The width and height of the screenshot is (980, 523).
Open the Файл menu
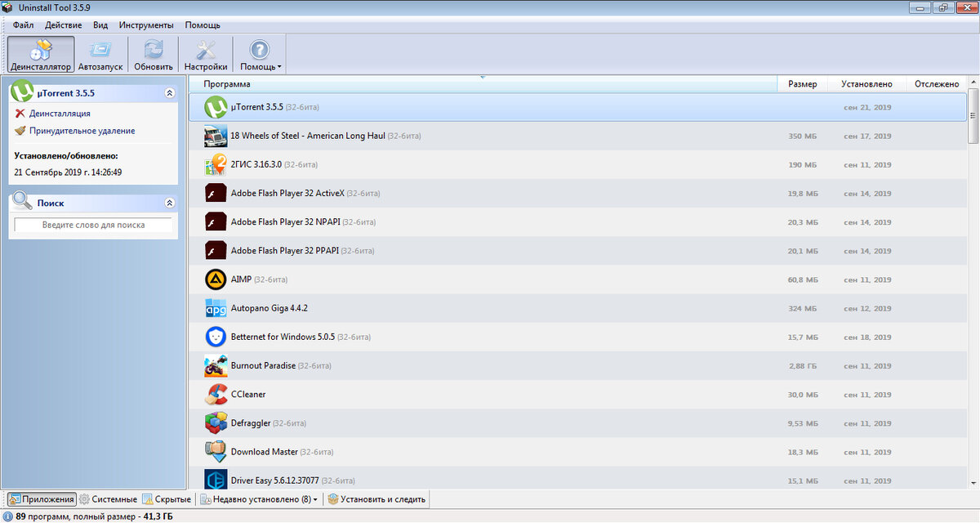[x=23, y=25]
